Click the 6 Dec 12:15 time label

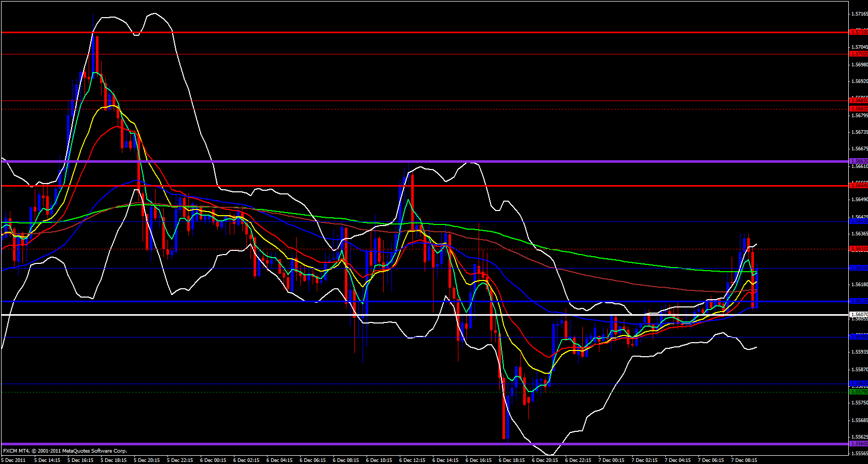[x=412, y=460]
